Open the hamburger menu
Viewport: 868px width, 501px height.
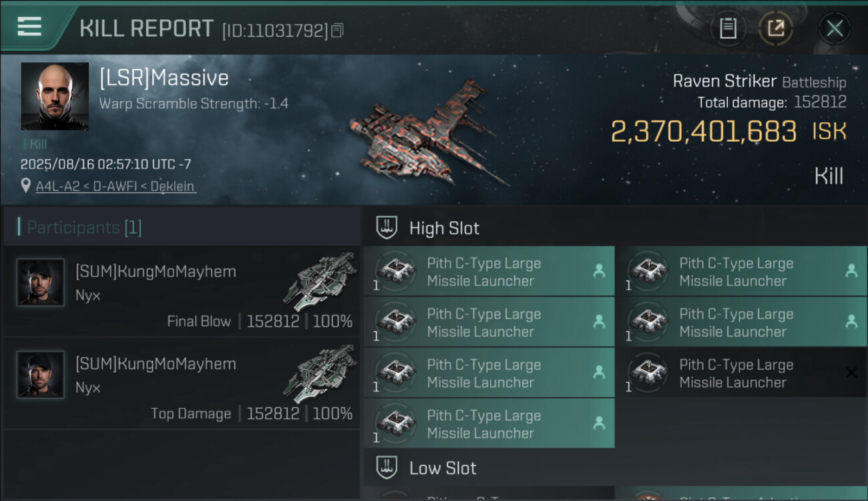pos(30,27)
